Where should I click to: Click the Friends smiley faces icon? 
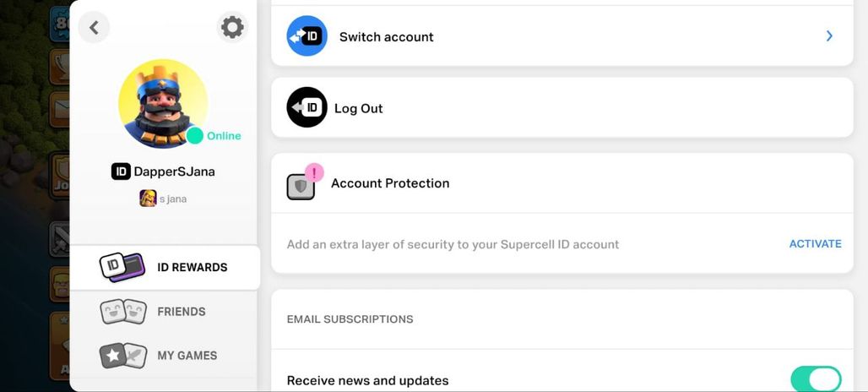pos(123,312)
